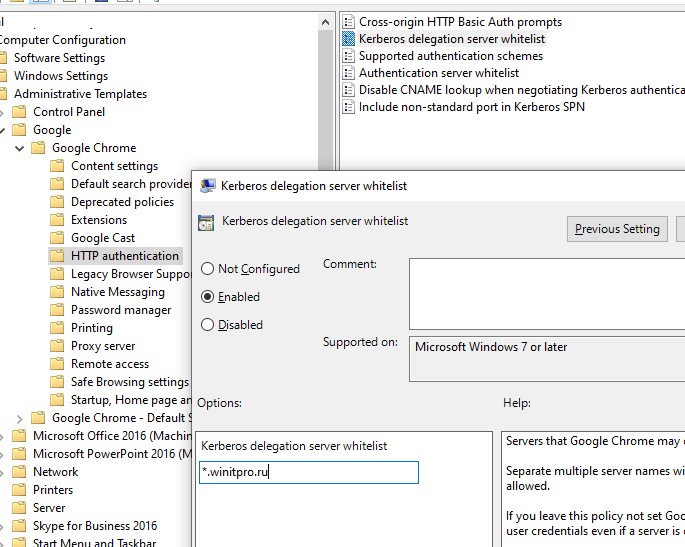Select the Remote access folder
The image size is (685, 547).
(110, 364)
